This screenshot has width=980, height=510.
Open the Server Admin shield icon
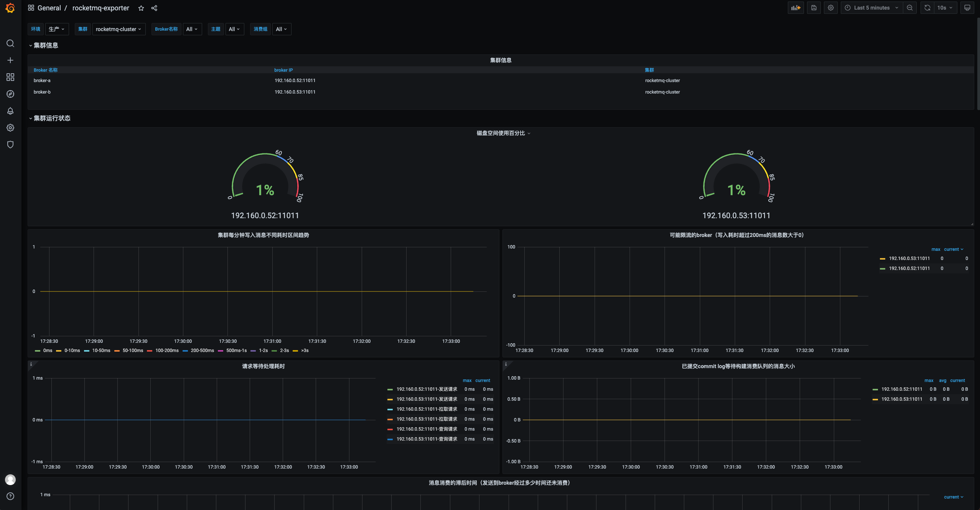pos(10,145)
